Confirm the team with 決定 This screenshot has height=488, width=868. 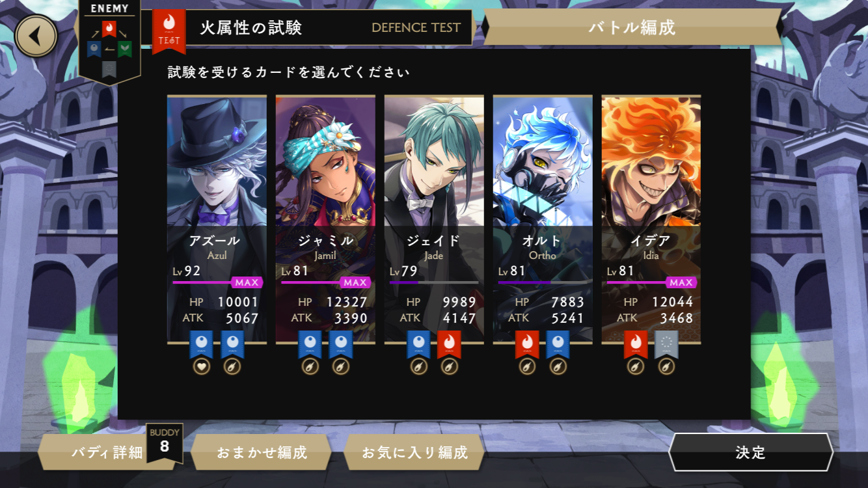[751, 452]
